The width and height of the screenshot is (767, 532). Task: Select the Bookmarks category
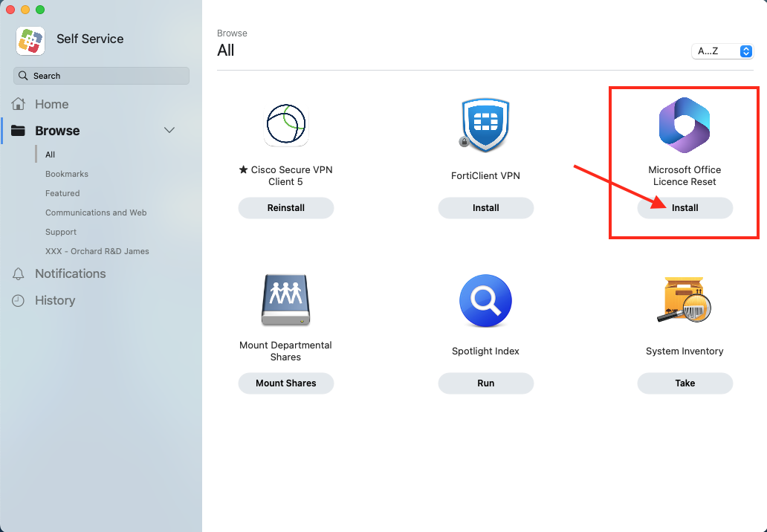point(67,174)
